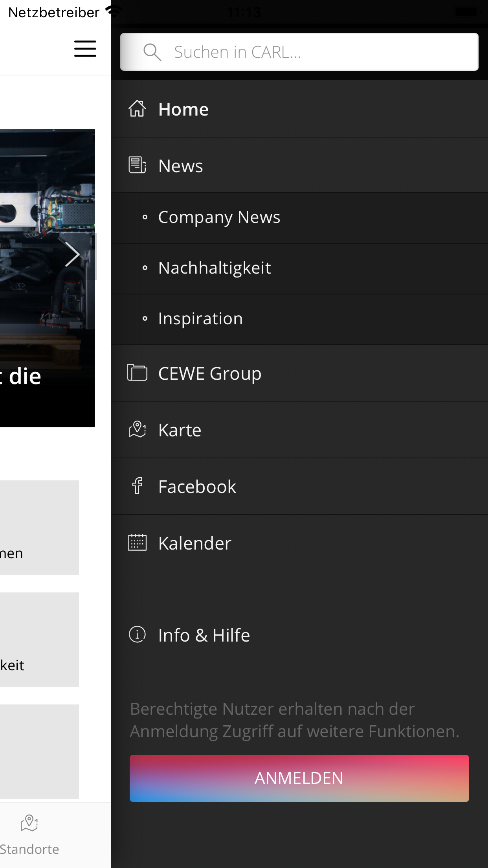
Task: Tap the hamburger menu icon
Action: click(x=85, y=49)
